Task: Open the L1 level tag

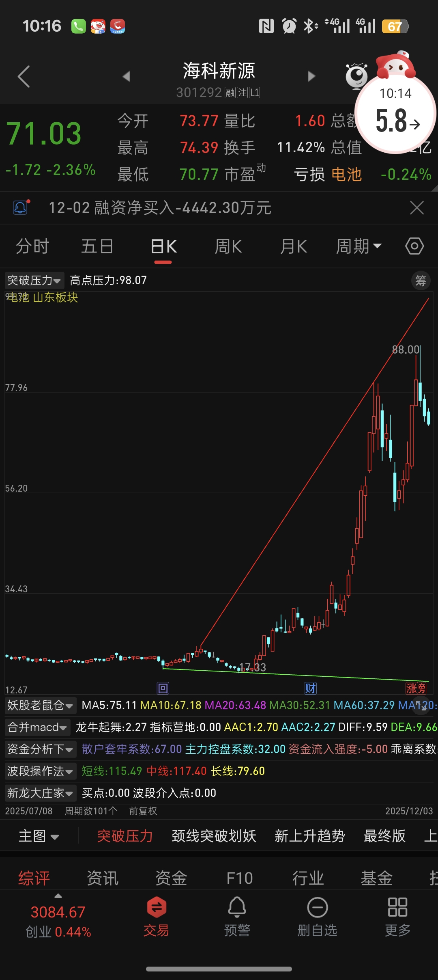Action: [254, 93]
